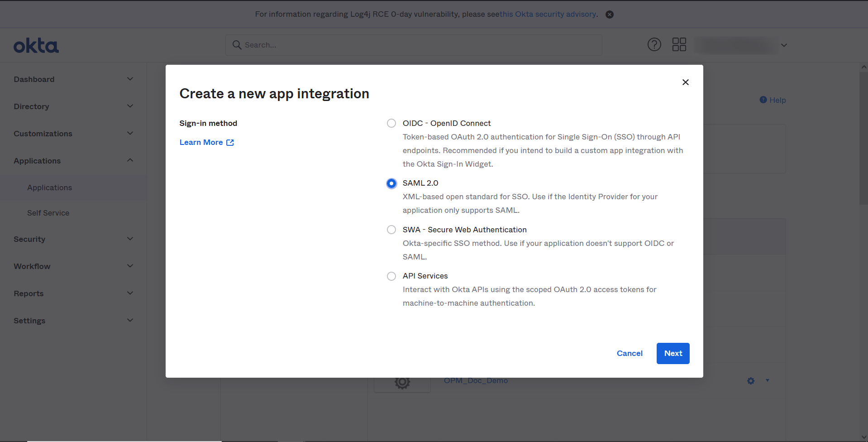Click the external link icon beside Learn More
The width and height of the screenshot is (868, 442).
[230, 143]
